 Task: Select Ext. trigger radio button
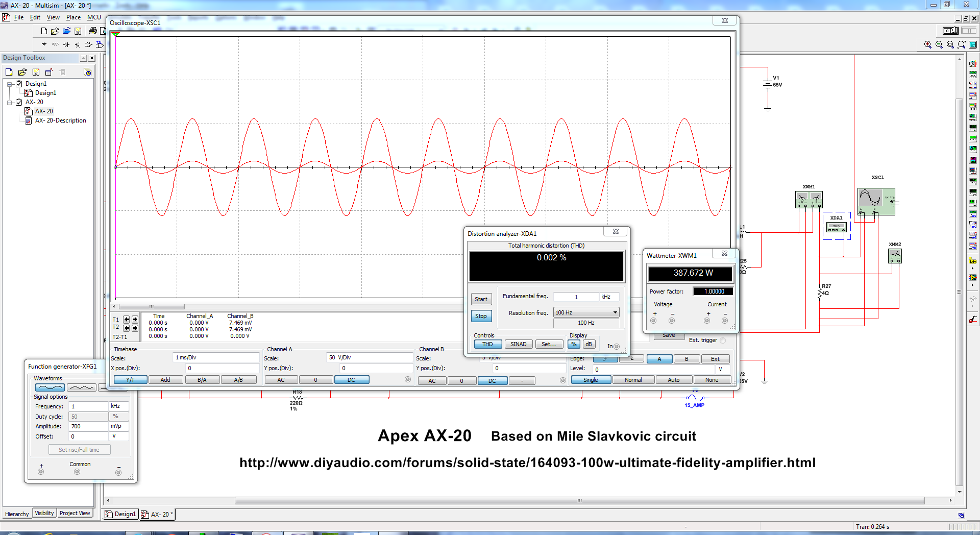[x=723, y=341]
